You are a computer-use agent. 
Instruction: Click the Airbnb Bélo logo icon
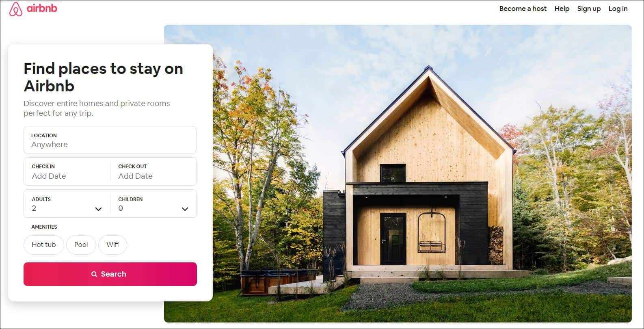point(16,9)
